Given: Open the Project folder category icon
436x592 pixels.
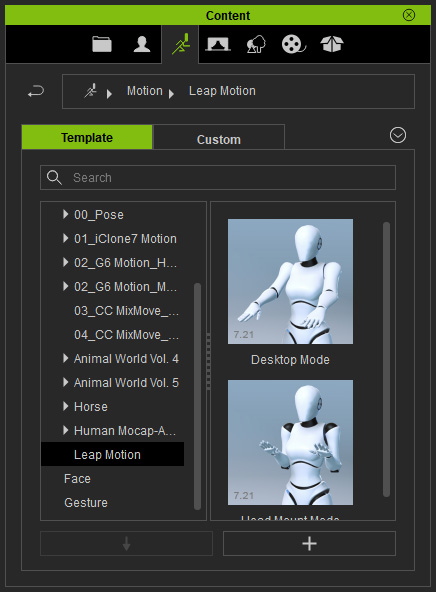Looking at the screenshot, I should pyautogui.click(x=102, y=44).
